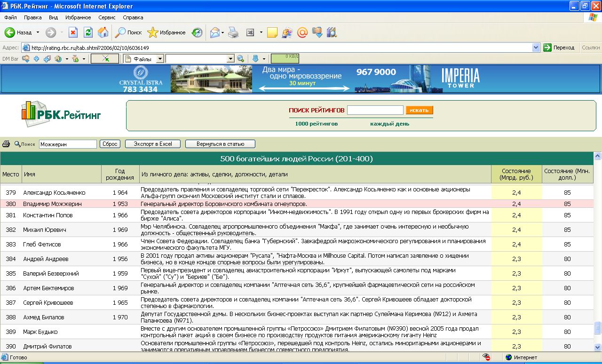Viewport: 602px width, 364px height.
Task: Click the Mail envelope icon
Action: pyautogui.click(x=215, y=32)
